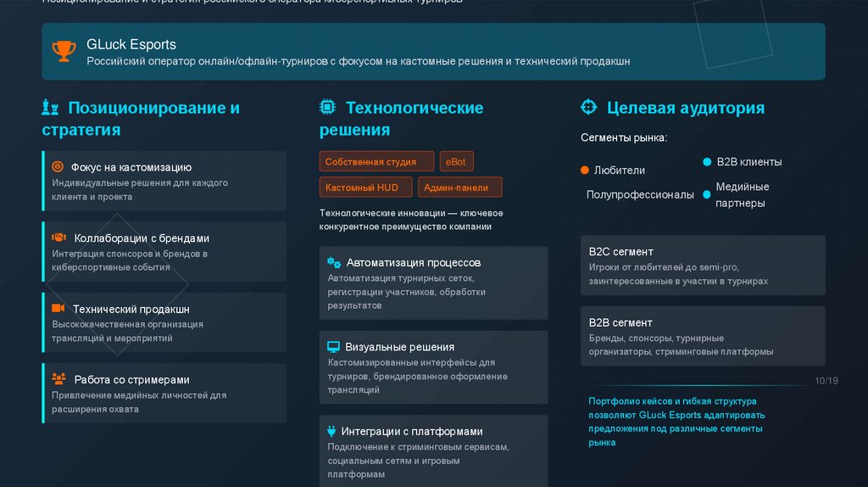Select the Админ-панели tag
Screen dimensions: 868x487
coord(460,188)
